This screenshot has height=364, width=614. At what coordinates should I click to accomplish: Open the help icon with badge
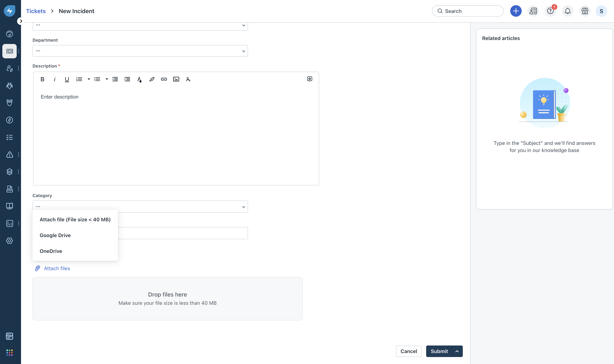(550, 11)
